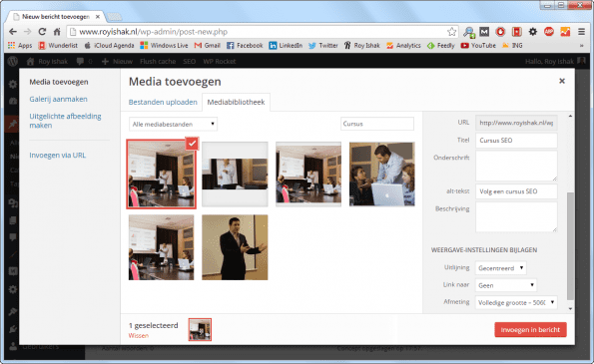Open the Uitlijning dropdown set to Gecentreerd
This screenshot has height=364, width=594.
click(500, 268)
